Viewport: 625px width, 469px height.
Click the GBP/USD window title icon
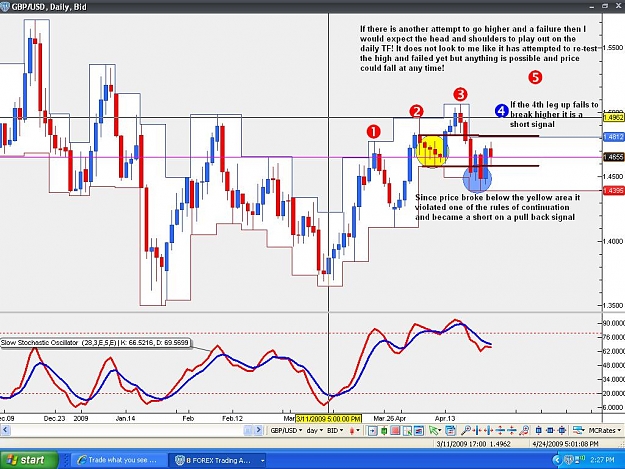coord(4,7)
